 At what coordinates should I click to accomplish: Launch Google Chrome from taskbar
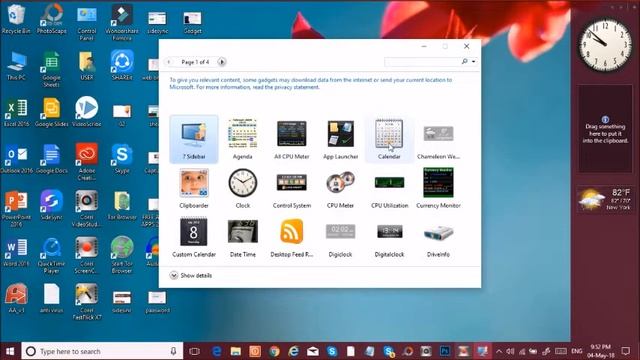[x=274, y=351]
